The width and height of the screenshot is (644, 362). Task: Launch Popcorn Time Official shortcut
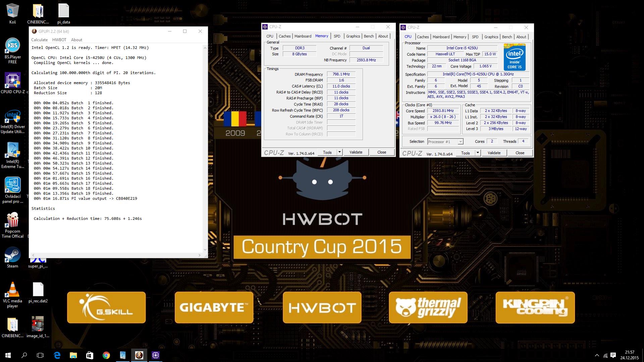coord(12,225)
